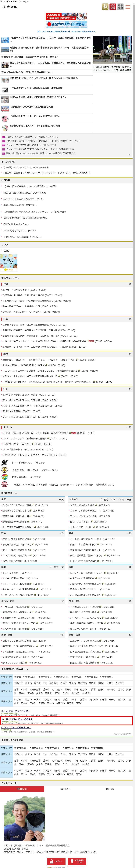
Task: Open the MLB link in スポーツ header
Action: tap(113, 499)
